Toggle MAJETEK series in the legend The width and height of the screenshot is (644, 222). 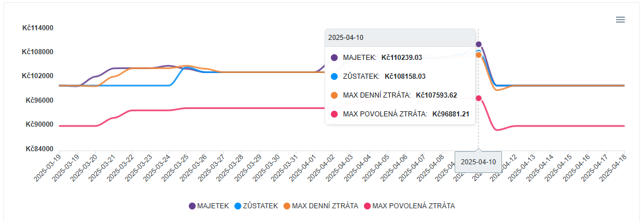tap(209, 206)
